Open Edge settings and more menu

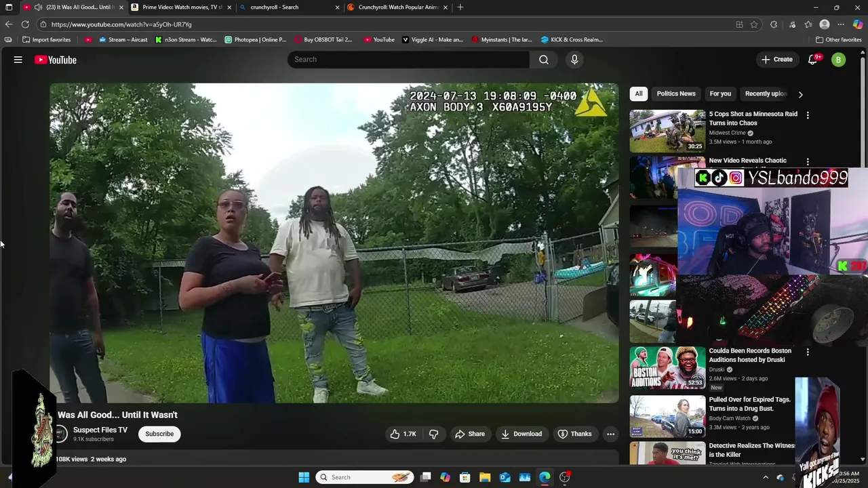841,24
